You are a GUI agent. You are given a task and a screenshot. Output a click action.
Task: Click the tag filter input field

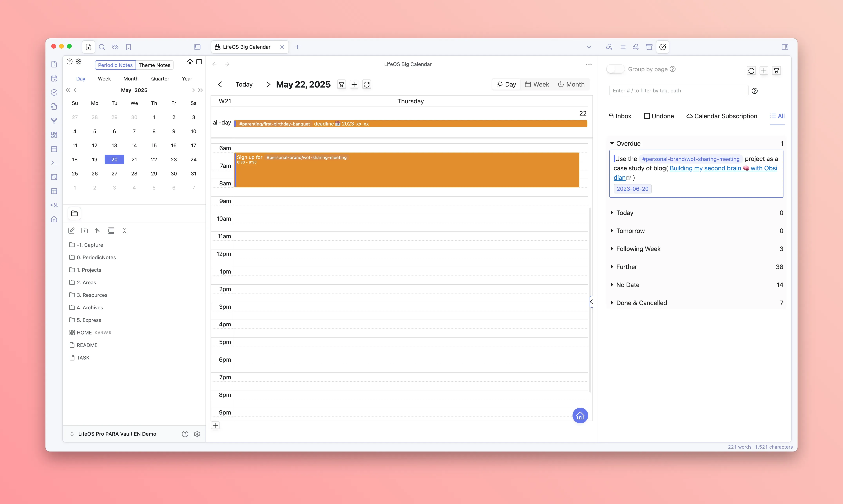(678, 91)
